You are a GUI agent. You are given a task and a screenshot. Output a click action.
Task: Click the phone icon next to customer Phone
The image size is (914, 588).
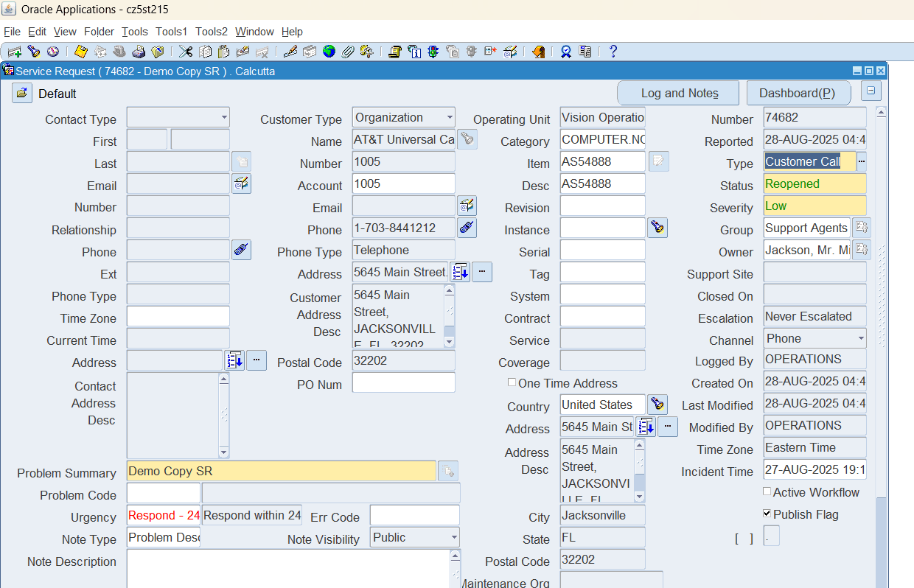466,228
